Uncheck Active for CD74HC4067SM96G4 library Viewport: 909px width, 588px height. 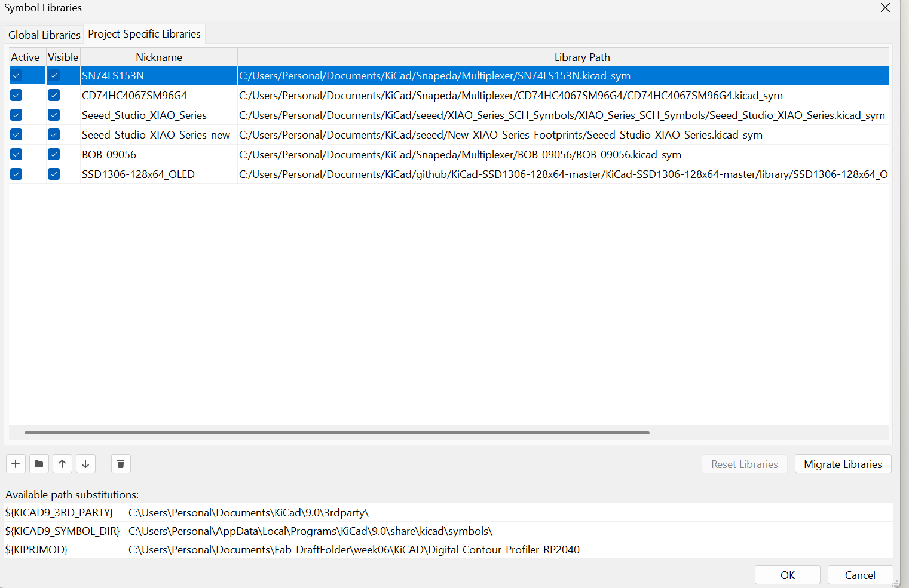point(16,95)
